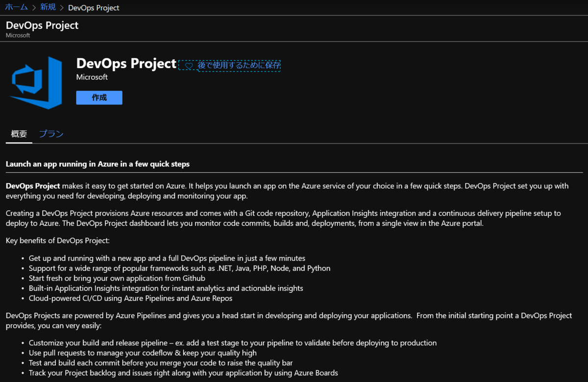Click the 作成 create button
Viewport: 588px width, 382px height.
pos(99,97)
